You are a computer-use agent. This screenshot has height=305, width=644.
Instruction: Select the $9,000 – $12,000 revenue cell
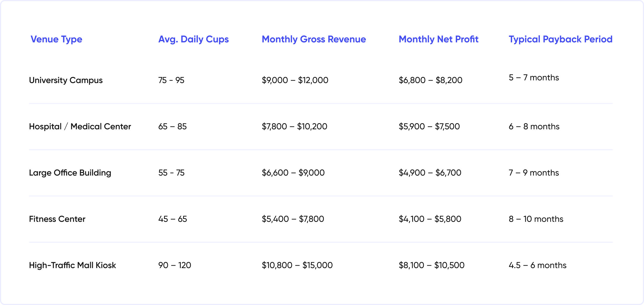pos(295,80)
